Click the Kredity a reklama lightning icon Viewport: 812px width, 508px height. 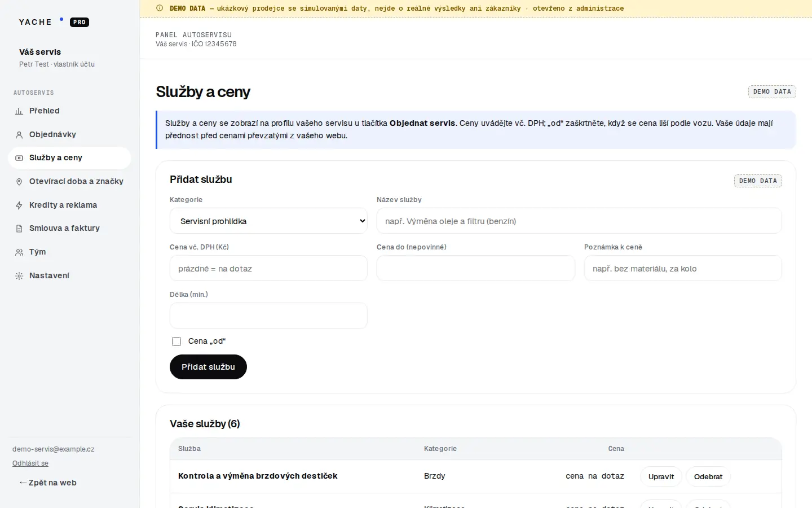19,205
